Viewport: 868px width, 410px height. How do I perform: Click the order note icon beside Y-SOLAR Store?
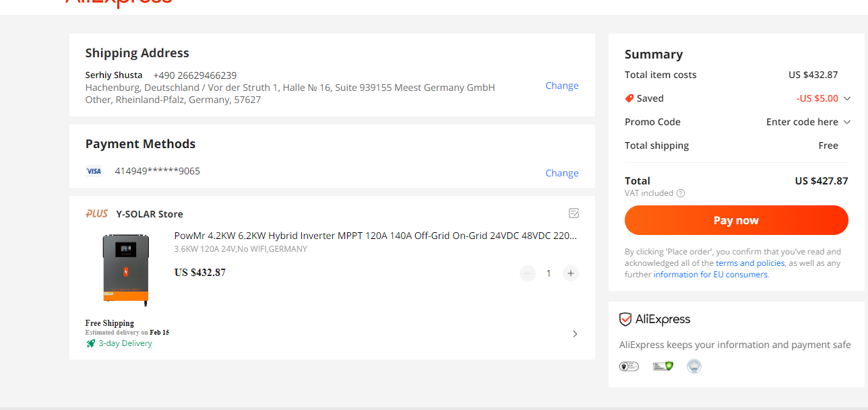click(573, 213)
